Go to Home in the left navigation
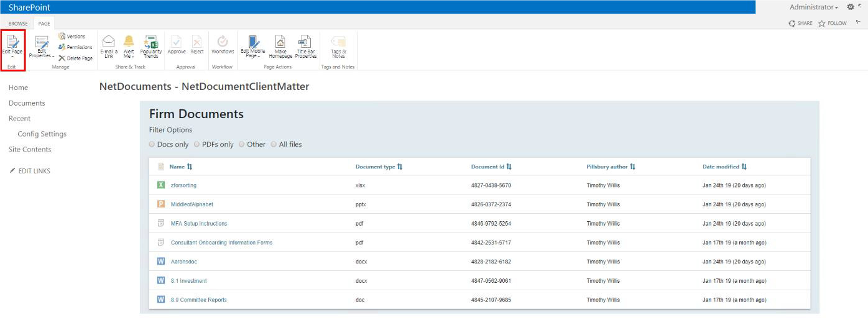This screenshot has width=868, height=330. point(18,88)
